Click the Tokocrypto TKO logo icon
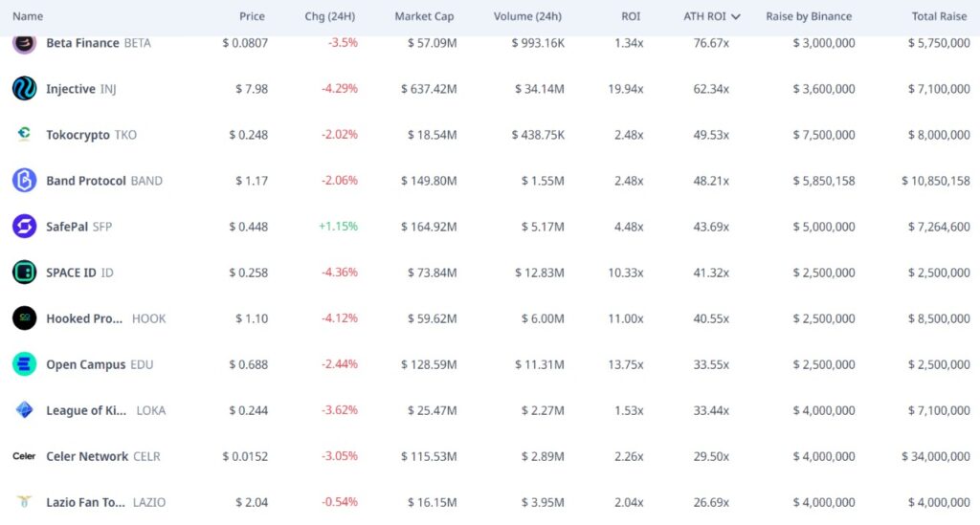The height and width of the screenshot is (525, 980). [x=24, y=134]
